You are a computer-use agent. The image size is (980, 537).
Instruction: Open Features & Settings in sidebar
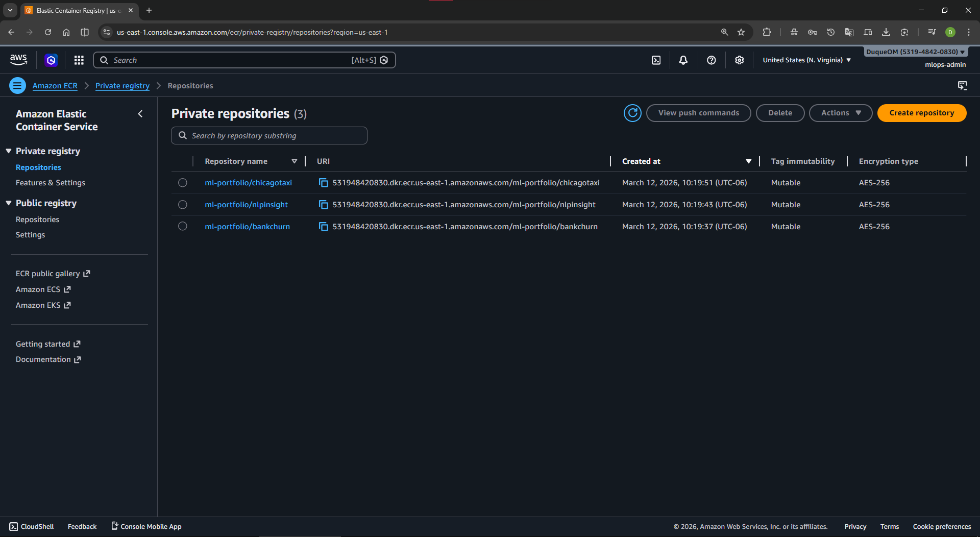50,183
